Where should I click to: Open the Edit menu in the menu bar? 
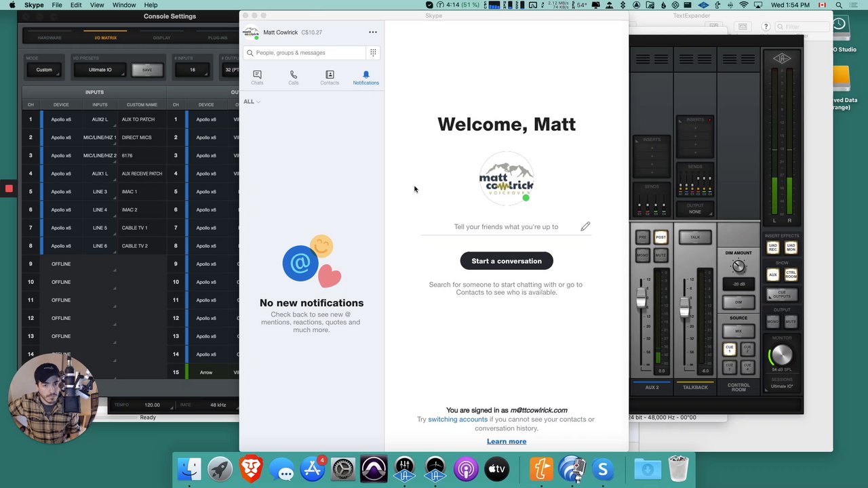[76, 5]
